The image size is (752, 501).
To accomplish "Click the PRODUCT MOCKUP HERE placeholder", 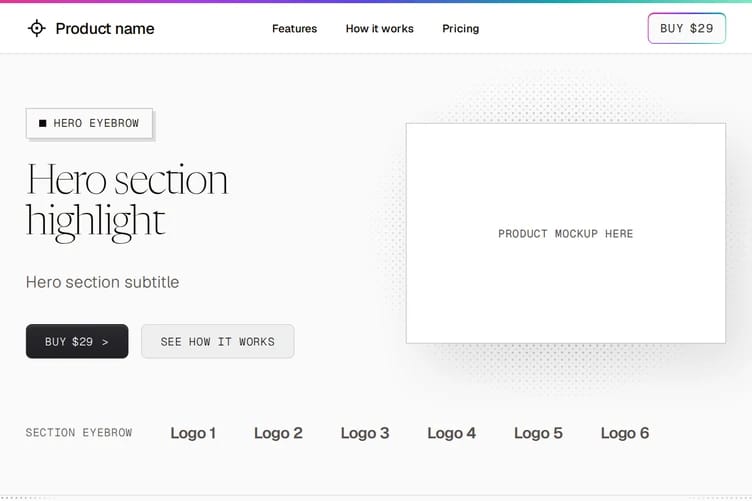I will click(x=565, y=233).
